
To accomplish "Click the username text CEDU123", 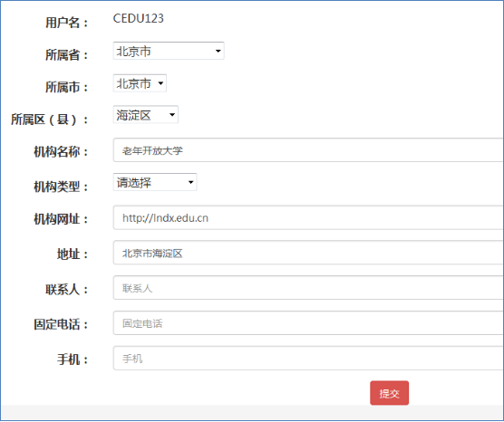I will click(x=138, y=18).
